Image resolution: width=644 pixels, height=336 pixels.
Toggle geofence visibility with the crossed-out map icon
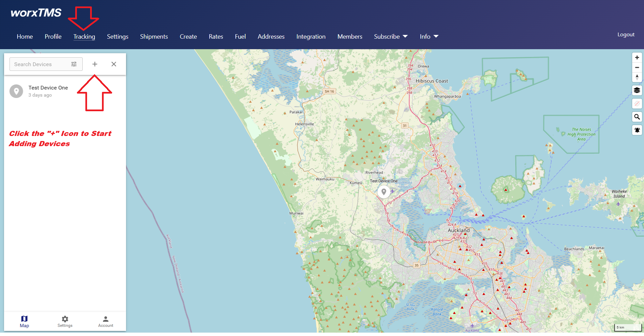click(637, 104)
